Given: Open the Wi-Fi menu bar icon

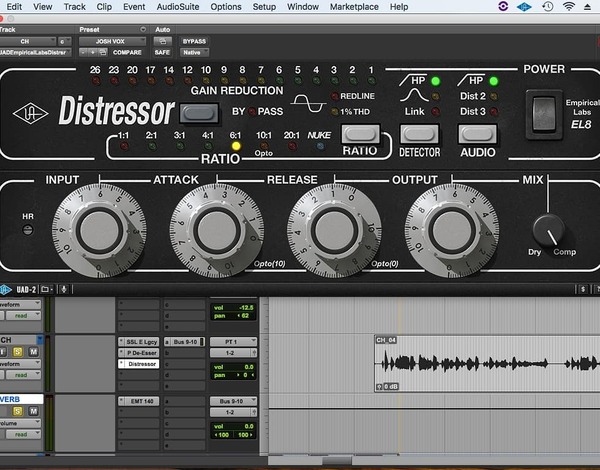Looking at the screenshot, I should pos(569,7).
